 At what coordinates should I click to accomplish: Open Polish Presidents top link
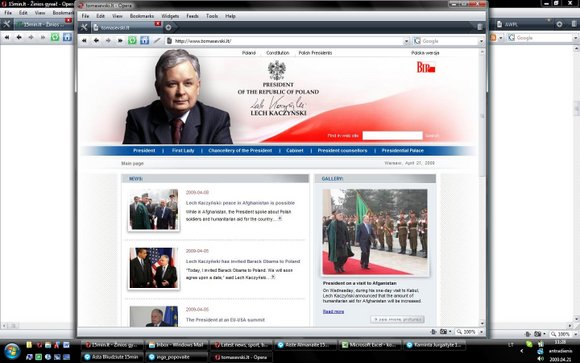coord(315,53)
